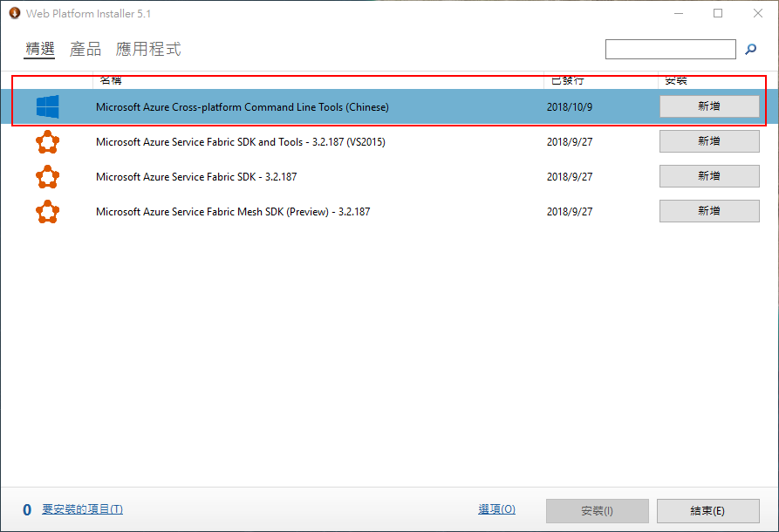This screenshot has height=532, width=779.
Task: Click the 2018/9/27 date of Mesh SDK row
Action: coord(570,212)
